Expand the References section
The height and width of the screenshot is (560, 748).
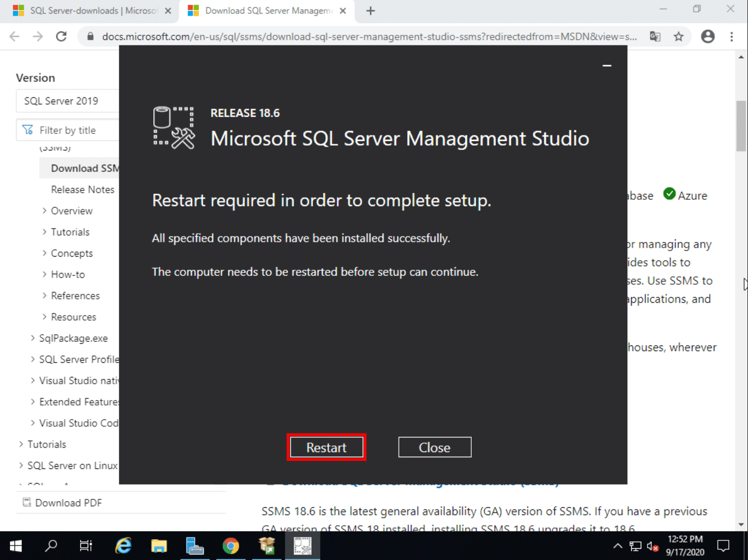[x=44, y=295]
